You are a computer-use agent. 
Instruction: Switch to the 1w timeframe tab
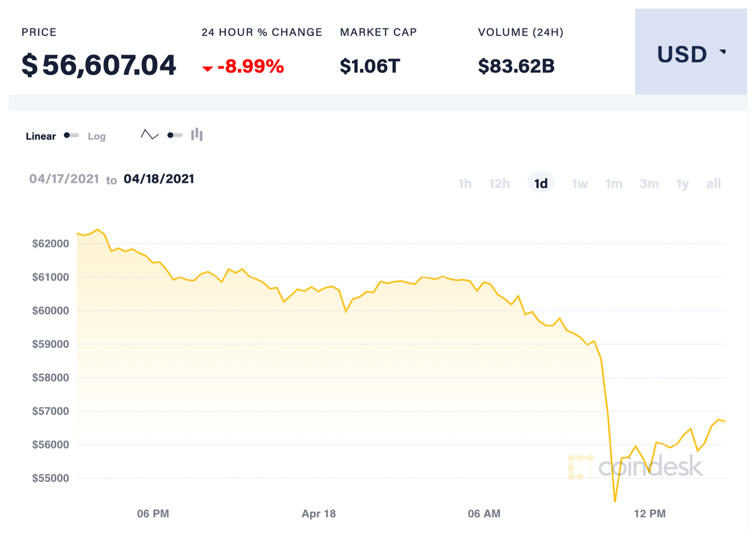[579, 184]
